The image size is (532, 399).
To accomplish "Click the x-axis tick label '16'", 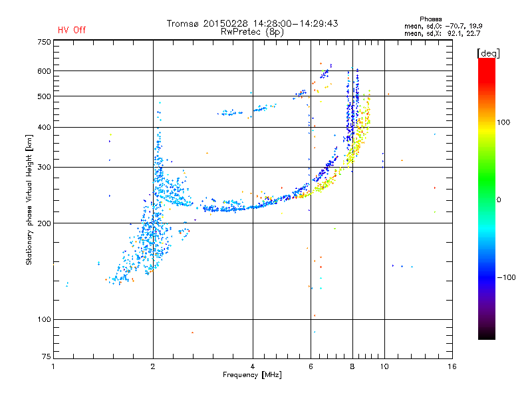I will tap(452, 366).
